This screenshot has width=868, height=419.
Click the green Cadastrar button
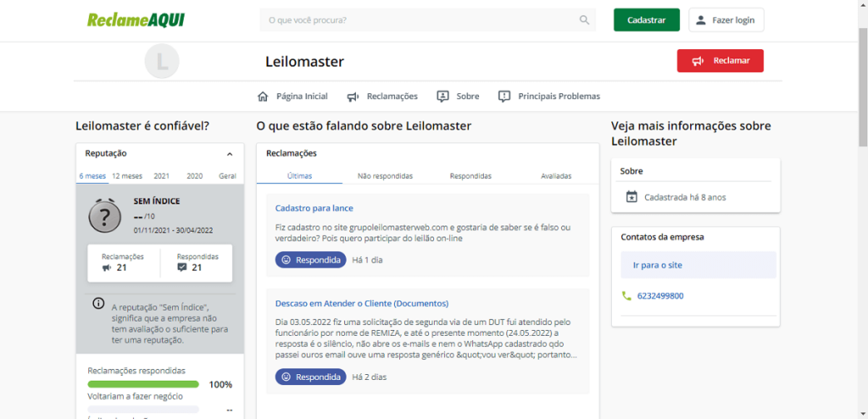pyautogui.click(x=646, y=20)
